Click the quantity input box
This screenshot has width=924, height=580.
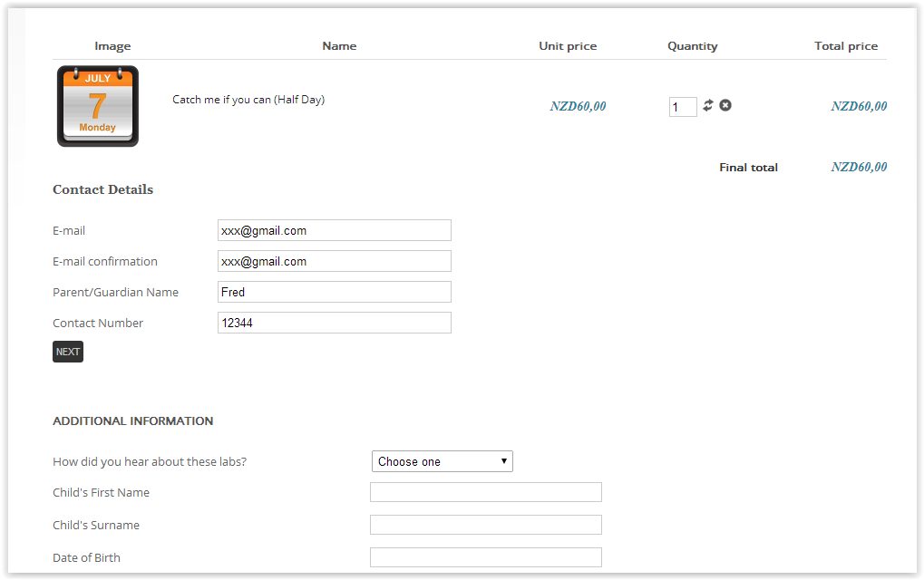pyautogui.click(x=683, y=107)
